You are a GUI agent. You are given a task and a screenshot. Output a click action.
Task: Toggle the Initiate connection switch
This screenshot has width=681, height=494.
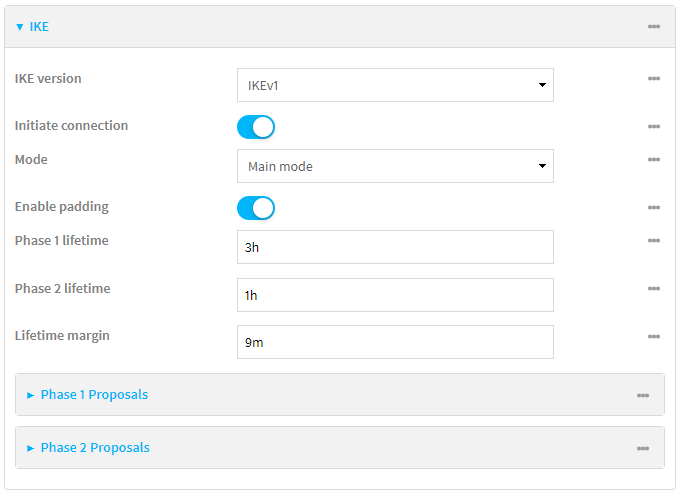click(256, 127)
